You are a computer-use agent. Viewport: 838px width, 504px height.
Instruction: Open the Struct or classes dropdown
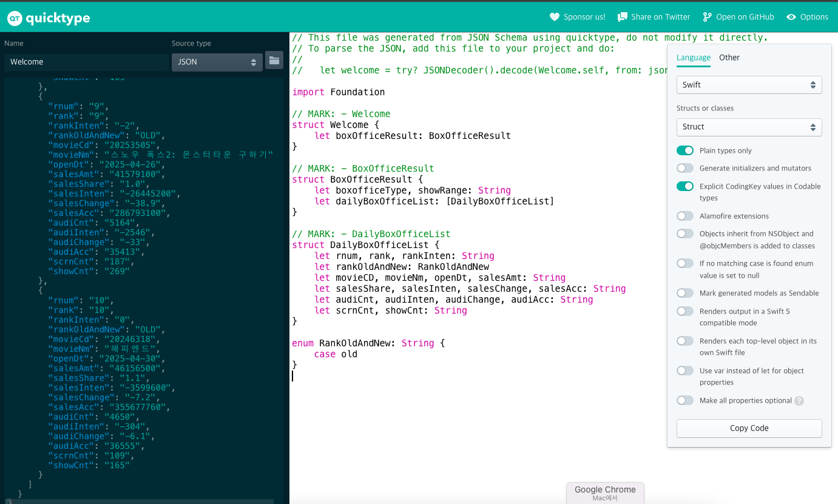tap(749, 127)
